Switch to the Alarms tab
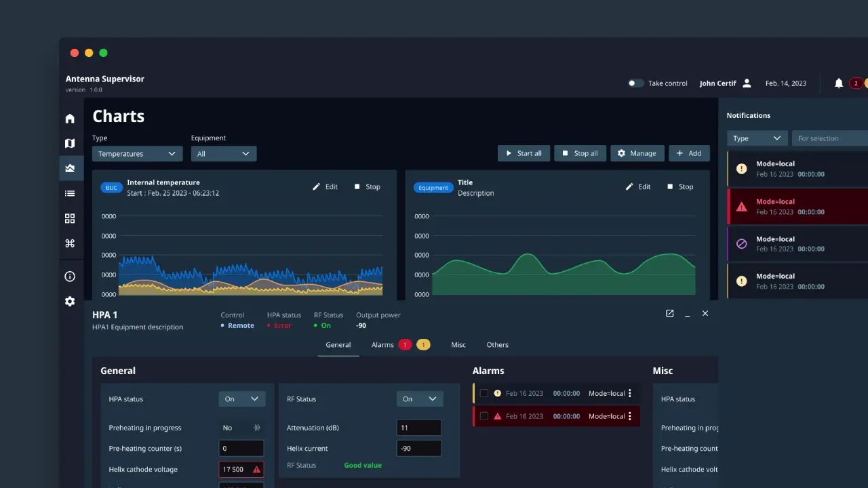Viewport: 868px width, 488px height. [382, 345]
